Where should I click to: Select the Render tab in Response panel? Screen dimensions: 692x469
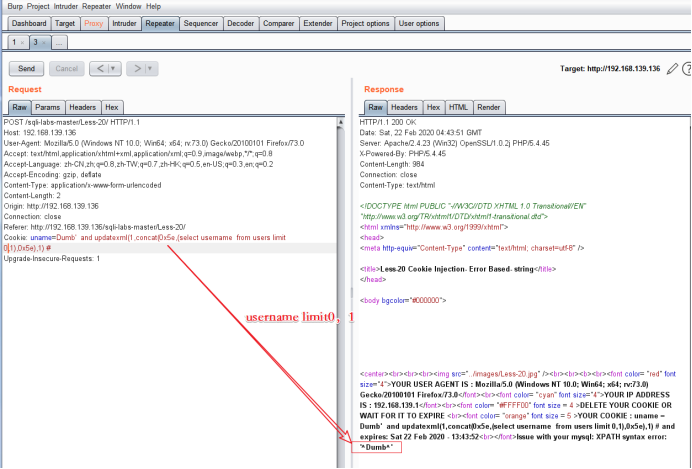point(489,107)
